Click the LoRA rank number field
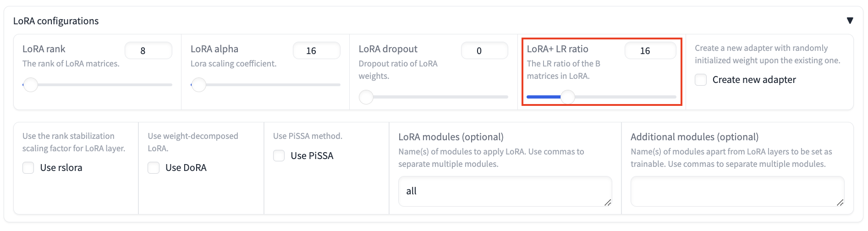Image resolution: width=868 pixels, height=231 pixels. tap(148, 51)
